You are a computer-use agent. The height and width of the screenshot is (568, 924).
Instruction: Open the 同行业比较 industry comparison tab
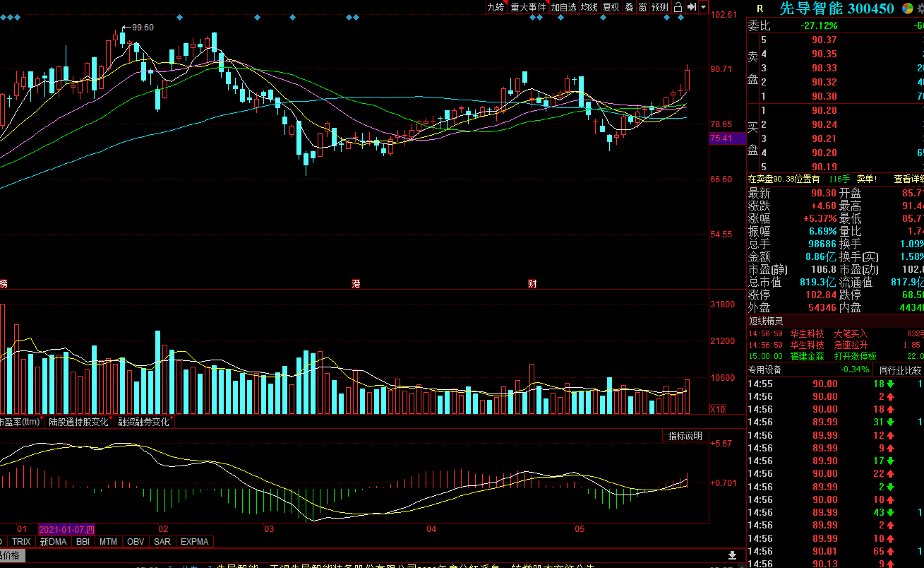click(900, 369)
